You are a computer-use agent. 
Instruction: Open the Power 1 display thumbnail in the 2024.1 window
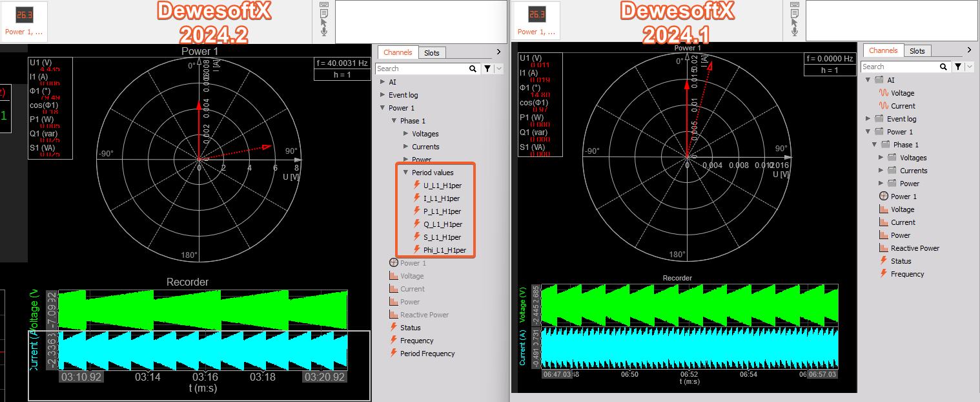click(x=536, y=21)
